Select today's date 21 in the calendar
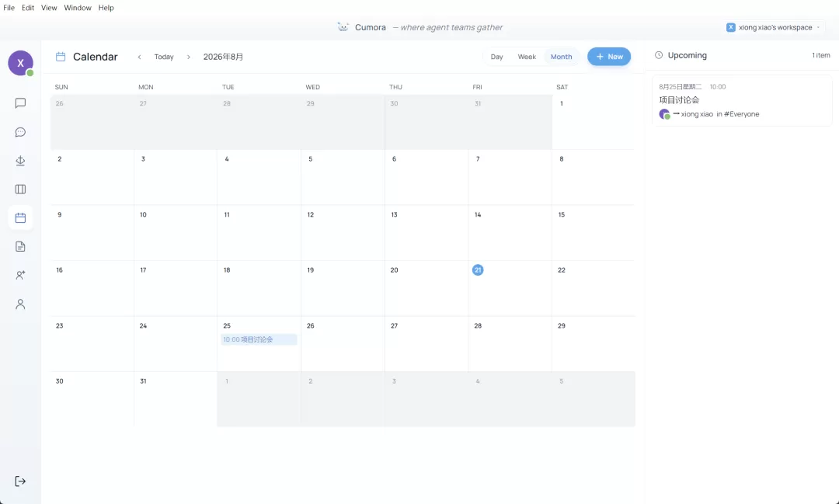The height and width of the screenshot is (504, 839). pos(478,270)
